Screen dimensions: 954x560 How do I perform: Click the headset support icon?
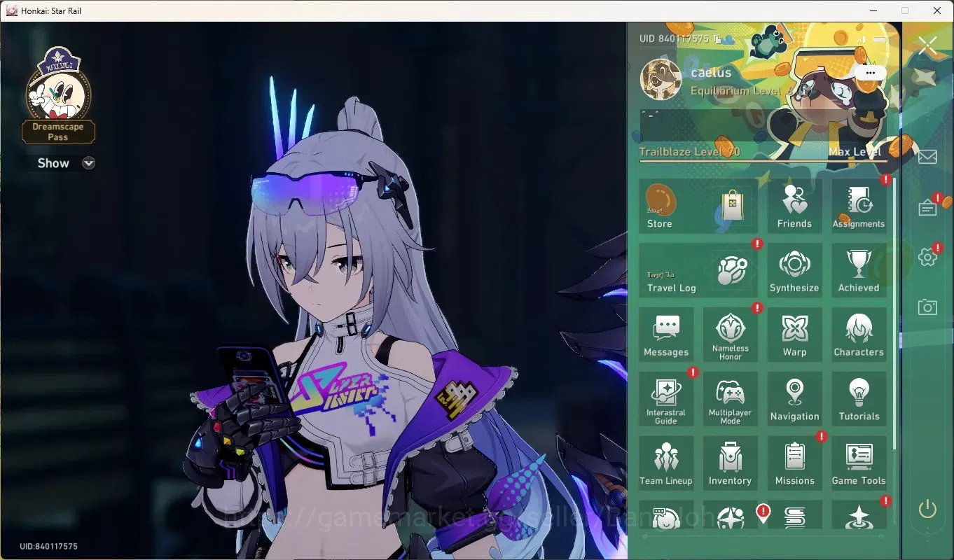pos(666,517)
